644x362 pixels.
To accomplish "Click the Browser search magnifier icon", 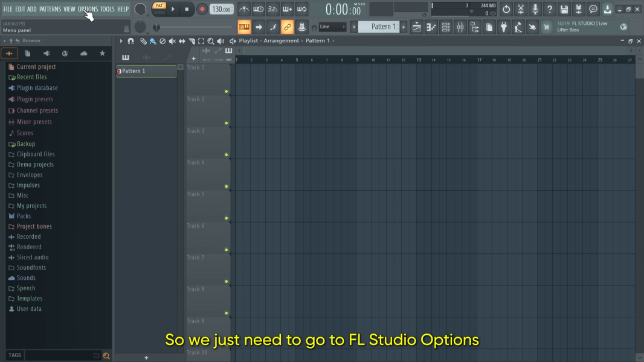I will tap(106, 356).
